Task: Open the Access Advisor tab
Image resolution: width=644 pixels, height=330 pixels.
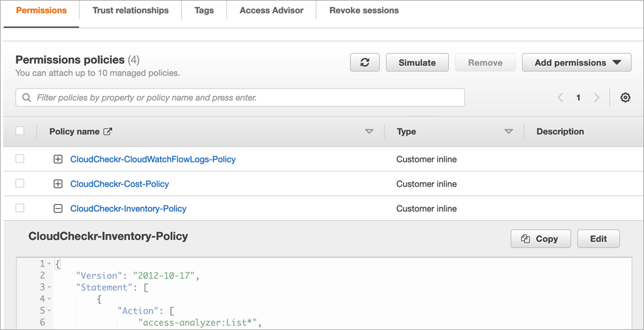Action: pos(271,11)
